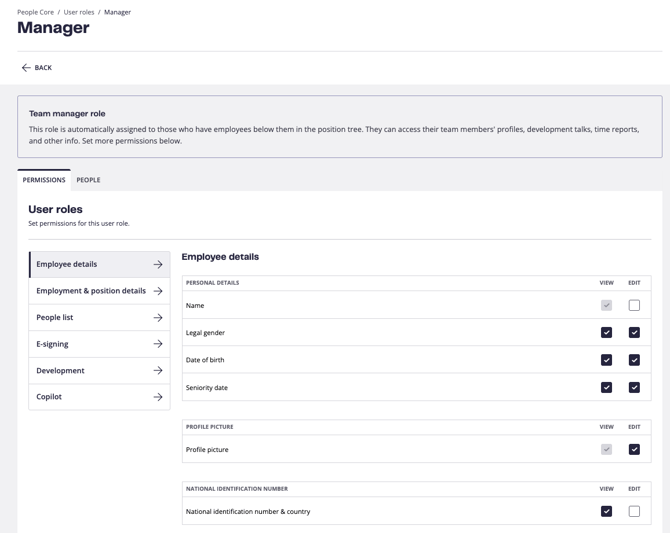Select the Permissions tab
Image resolution: width=670 pixels, height=533 pixels.
click(x=44, y=180)
